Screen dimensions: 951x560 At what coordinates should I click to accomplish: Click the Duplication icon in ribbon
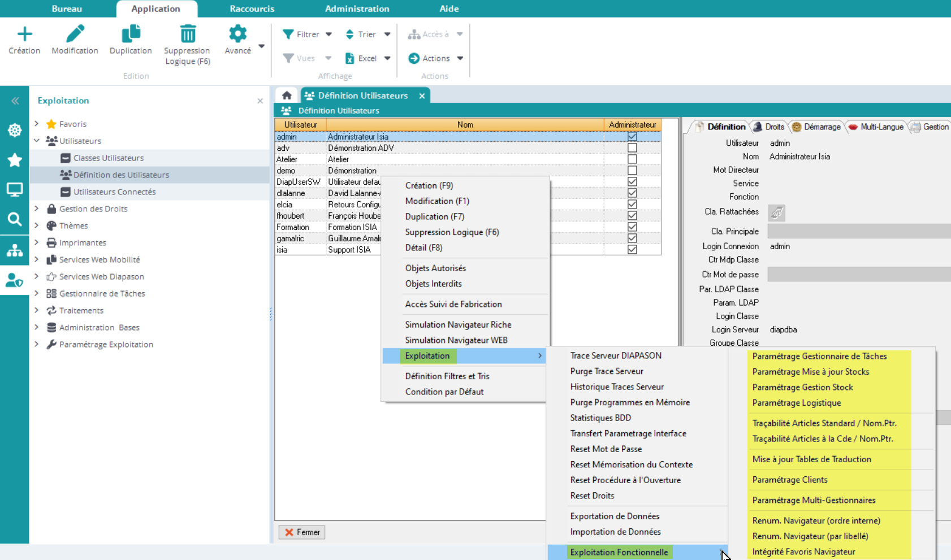click(131, 34)
